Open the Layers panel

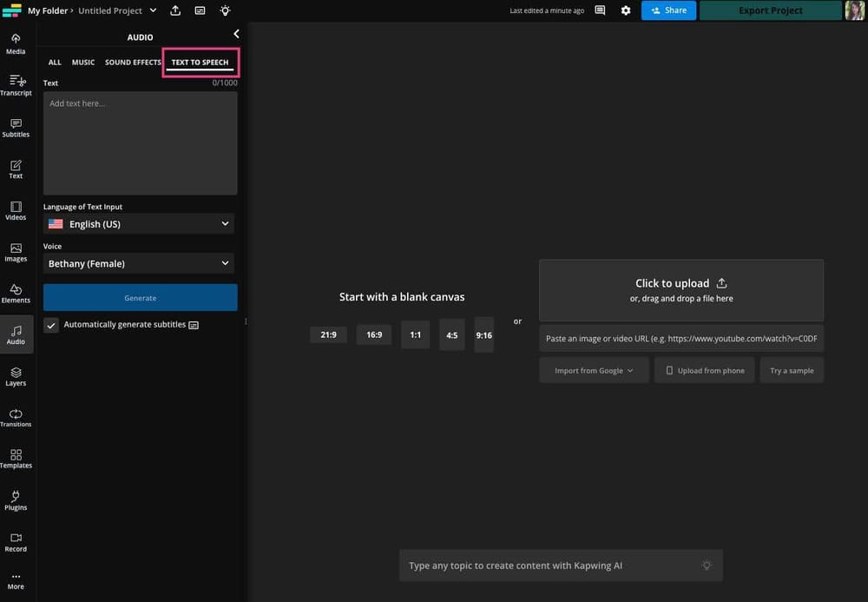coord(16,377)
